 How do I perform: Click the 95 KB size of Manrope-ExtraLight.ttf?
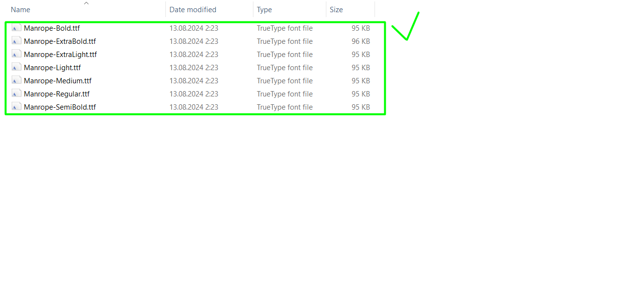[361, 55]
